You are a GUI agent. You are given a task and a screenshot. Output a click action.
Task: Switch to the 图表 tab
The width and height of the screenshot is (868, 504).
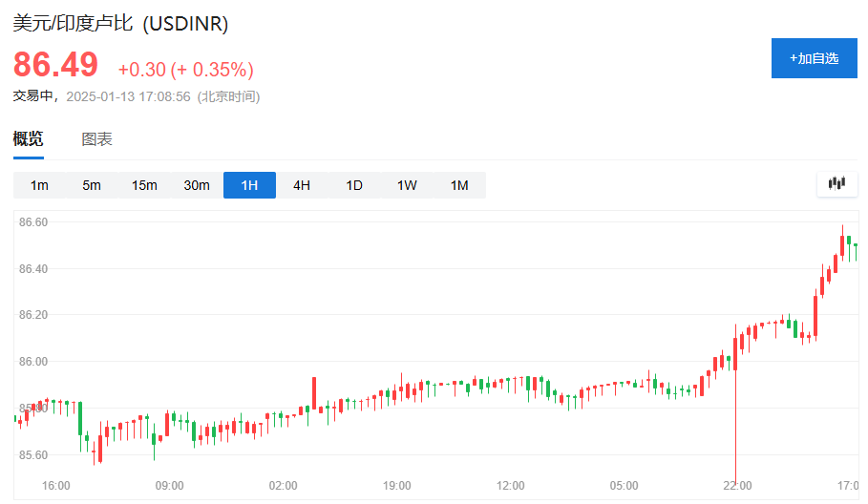coord(96,138)
